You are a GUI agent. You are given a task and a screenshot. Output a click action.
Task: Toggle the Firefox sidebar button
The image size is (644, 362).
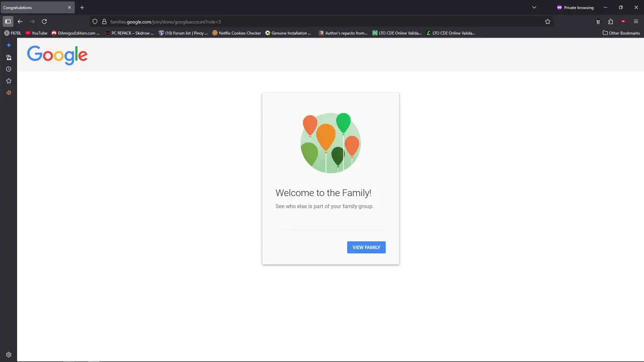click(8, 22)
